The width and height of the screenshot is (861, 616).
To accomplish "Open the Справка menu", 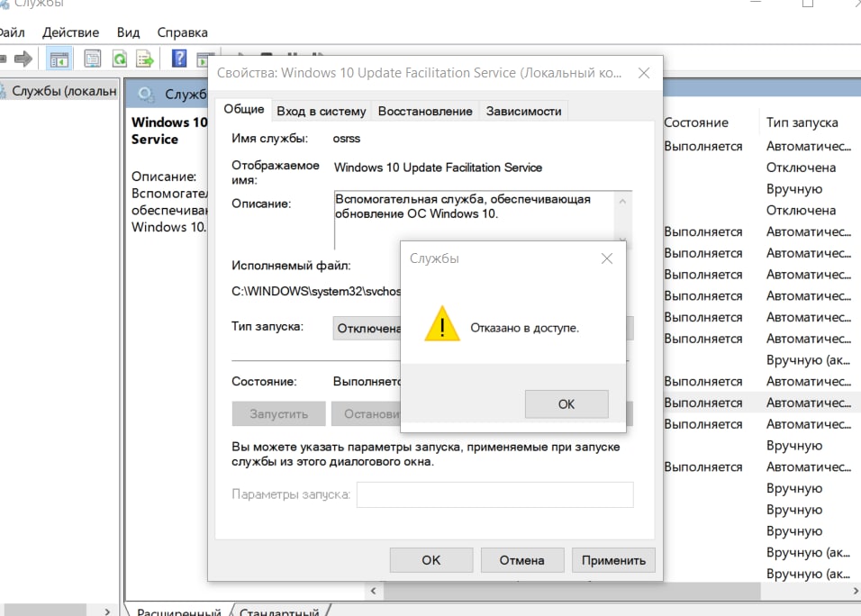I will pos(182,32).
